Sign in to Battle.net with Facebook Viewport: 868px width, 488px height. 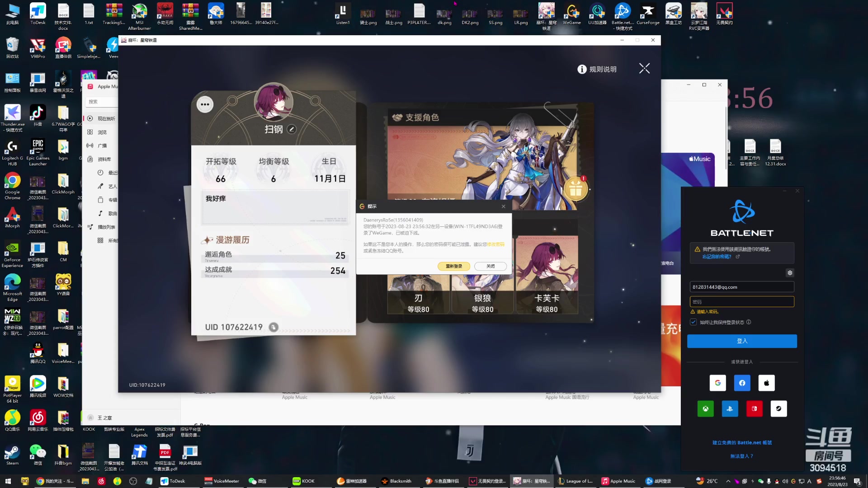coord(742,383)
